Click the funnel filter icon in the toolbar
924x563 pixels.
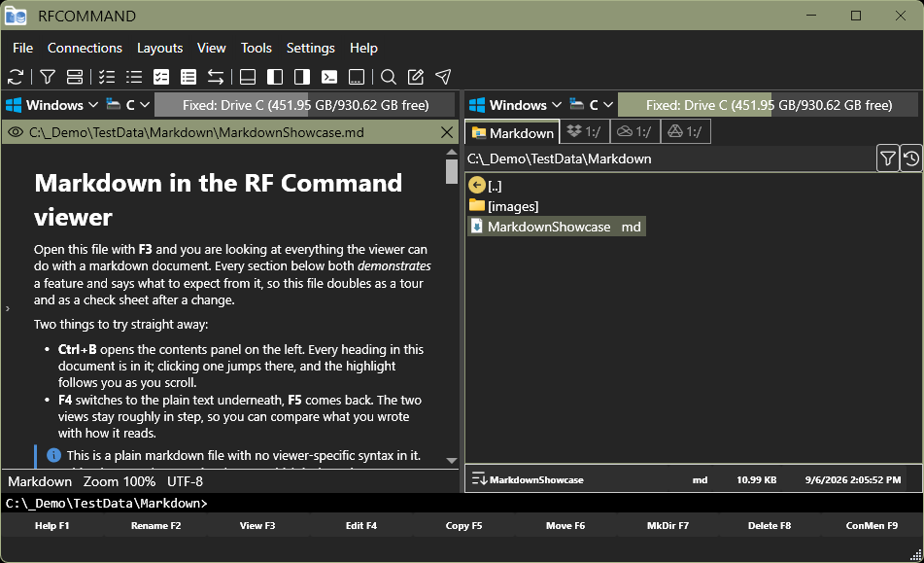coord(48,77)
